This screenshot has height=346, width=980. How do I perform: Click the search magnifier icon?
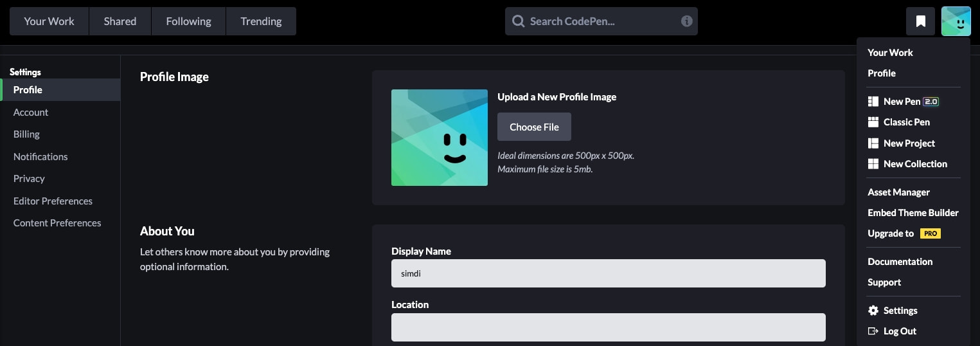click(518, 21)
